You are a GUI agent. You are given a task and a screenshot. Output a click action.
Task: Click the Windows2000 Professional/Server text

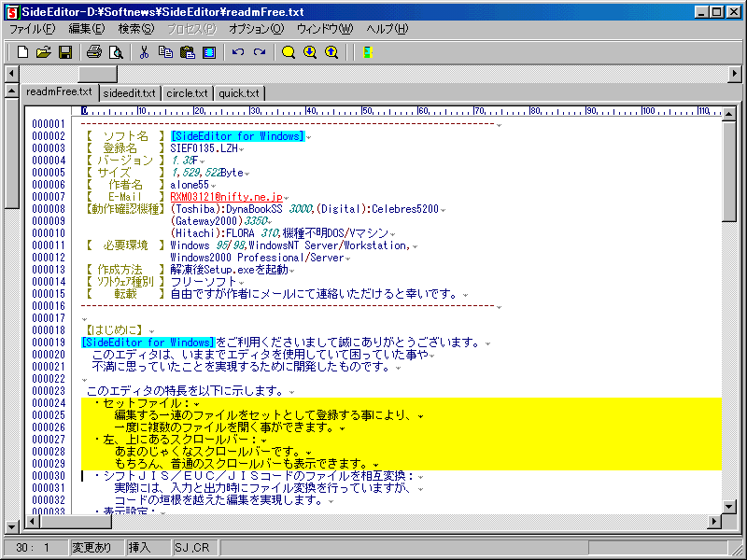coord(258,258)
